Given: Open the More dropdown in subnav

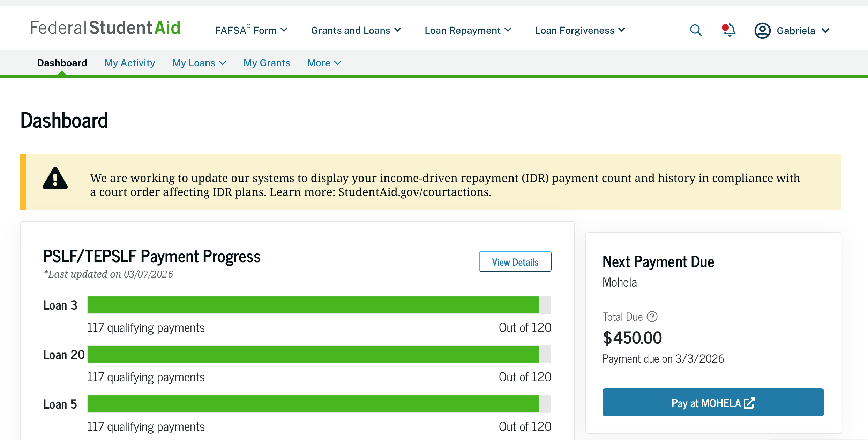Looking at the screenshot, I should [x=324, y=63].
